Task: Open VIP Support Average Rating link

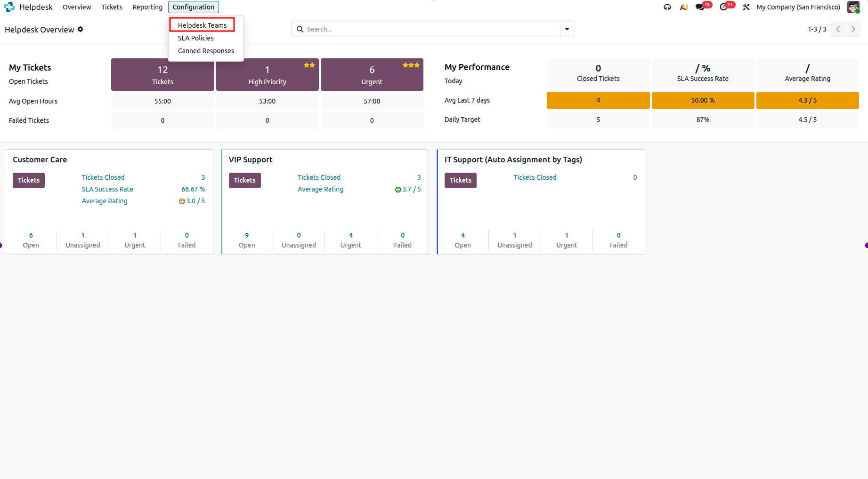Action: tap(321, 189)
